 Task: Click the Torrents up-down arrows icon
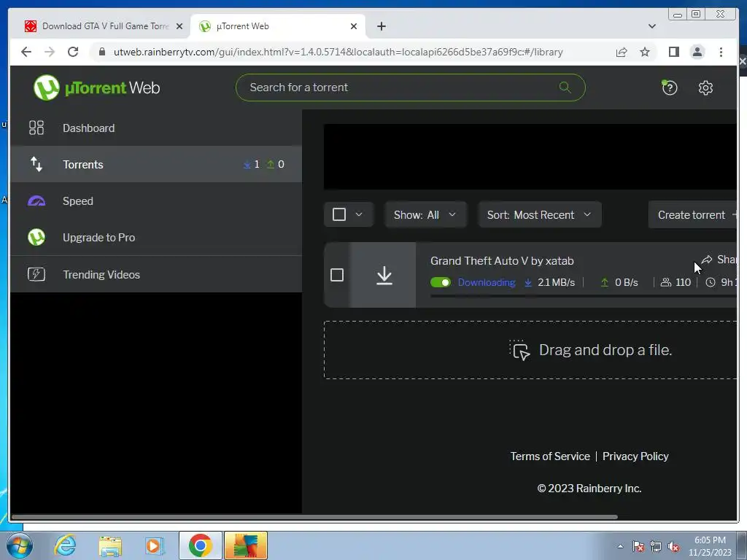36,164
